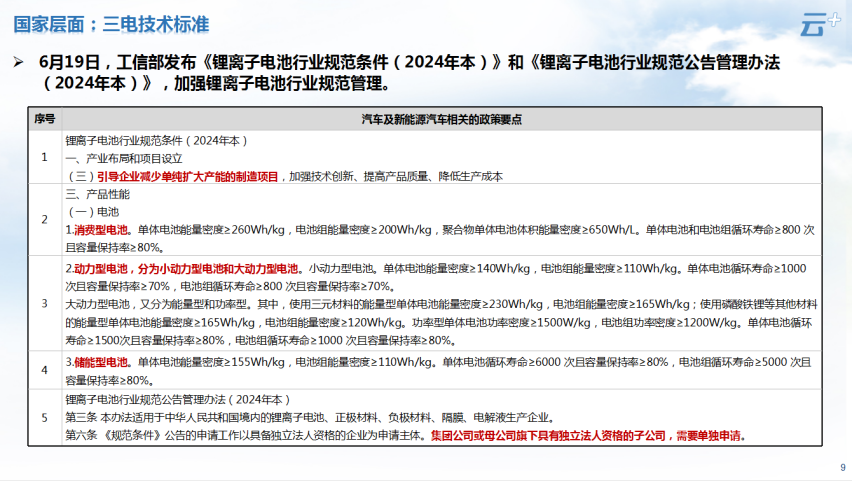Click the 云+ logo in the corner
The width and height of the screenshot is (852, 481).
[x=820, y=24]
